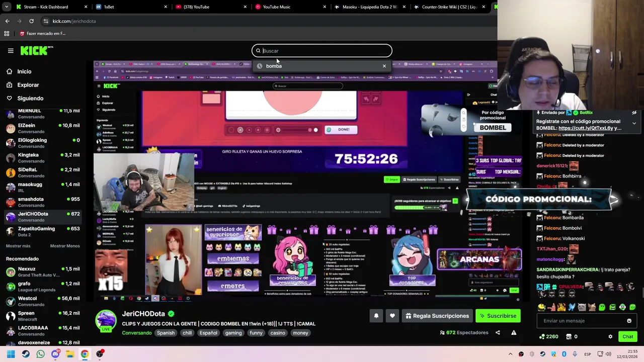Open JeriCHODota channel avatar
The width and height of the screenshot is (644, 362).
[x=106, y=321]
